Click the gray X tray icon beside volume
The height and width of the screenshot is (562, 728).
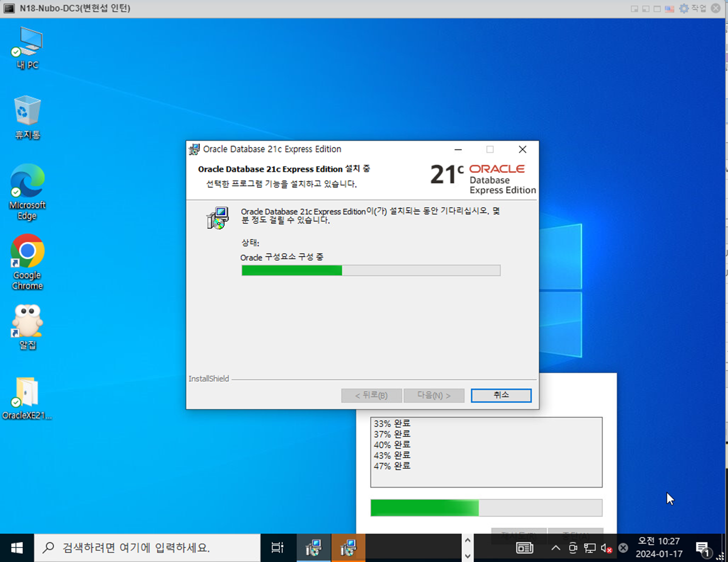click(623, 548)
